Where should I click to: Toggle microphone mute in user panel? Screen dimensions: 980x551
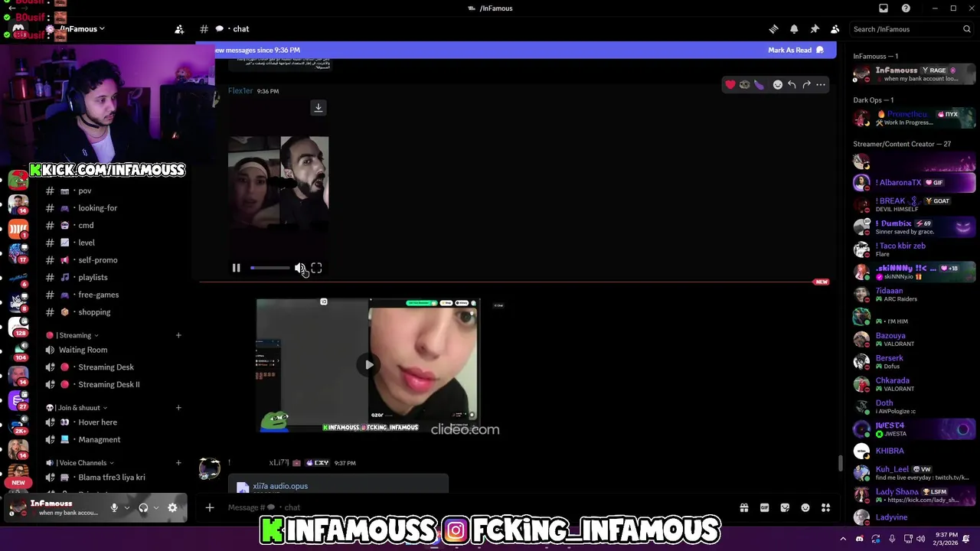click(114, 507)
